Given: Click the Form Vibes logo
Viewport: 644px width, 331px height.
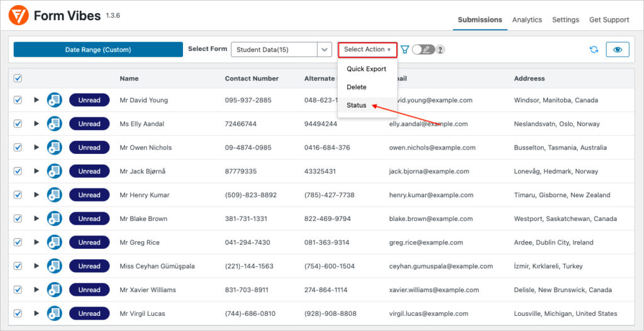Looking at the screenshot, I should pyautogui.click(x=18, y=16).
